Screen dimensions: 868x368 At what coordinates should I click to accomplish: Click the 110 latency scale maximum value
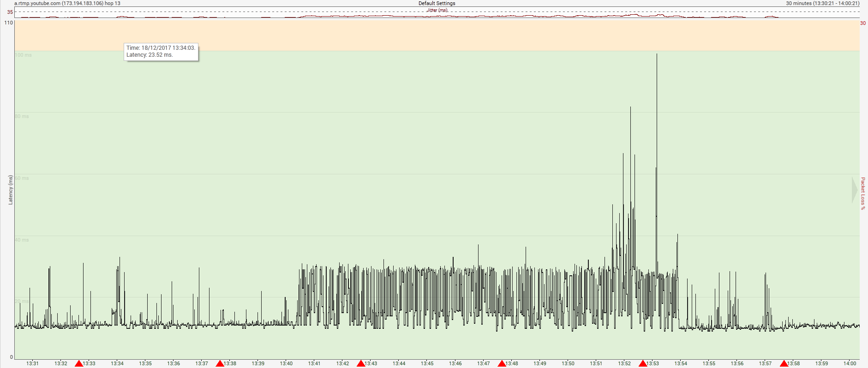click(x=9, y=23)
